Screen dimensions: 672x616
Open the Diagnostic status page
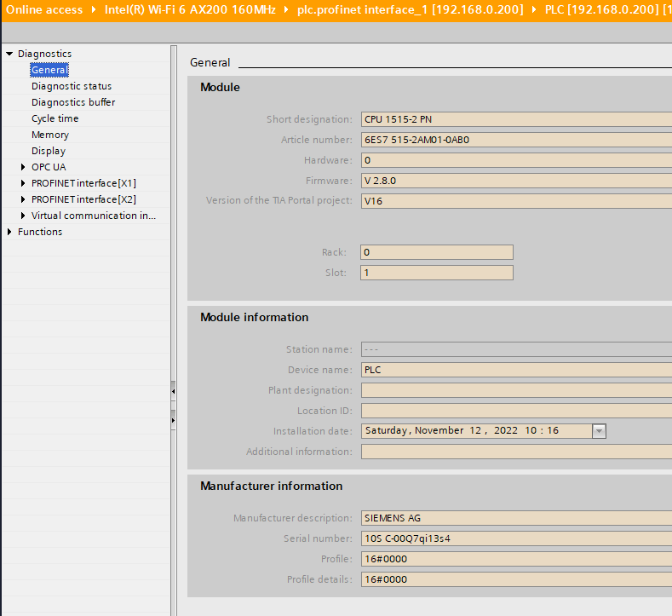[72, 86]
